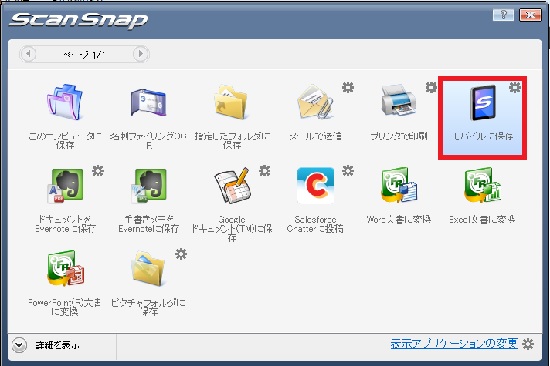
Task: Choose the convert to Word document icon
Action: 399,185
